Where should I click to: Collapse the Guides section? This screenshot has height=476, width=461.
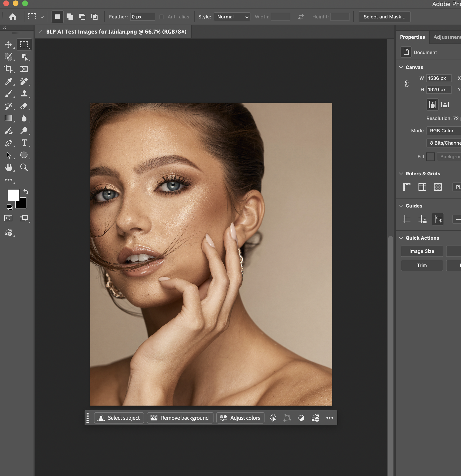pos(401,206)
